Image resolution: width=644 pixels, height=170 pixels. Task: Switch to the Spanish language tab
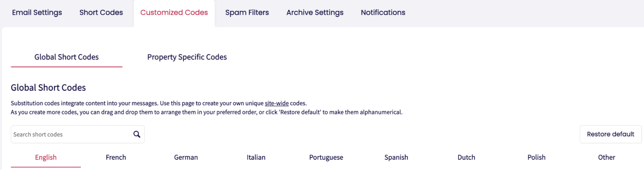tap(396, 157)
